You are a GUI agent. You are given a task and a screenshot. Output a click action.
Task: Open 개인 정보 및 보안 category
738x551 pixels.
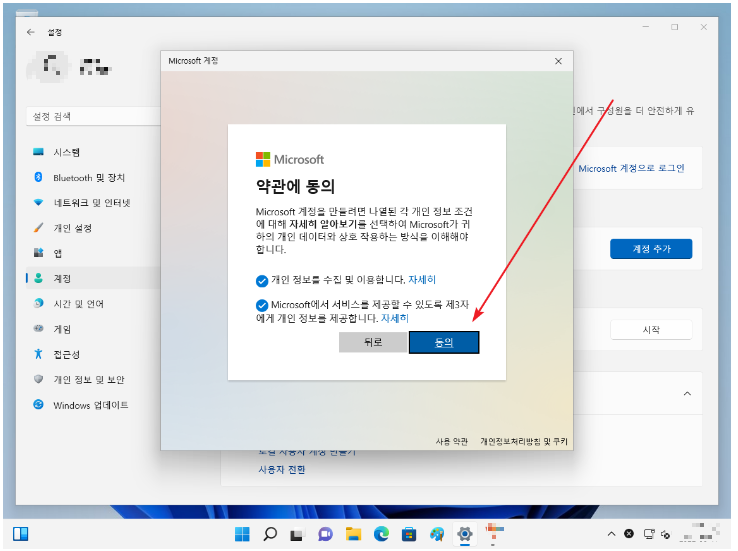pyautogui.click(x=93, y=380)
